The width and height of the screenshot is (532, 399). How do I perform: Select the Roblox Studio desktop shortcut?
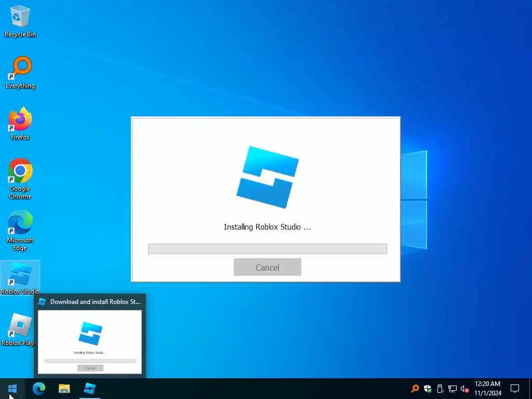coord(20,277)
